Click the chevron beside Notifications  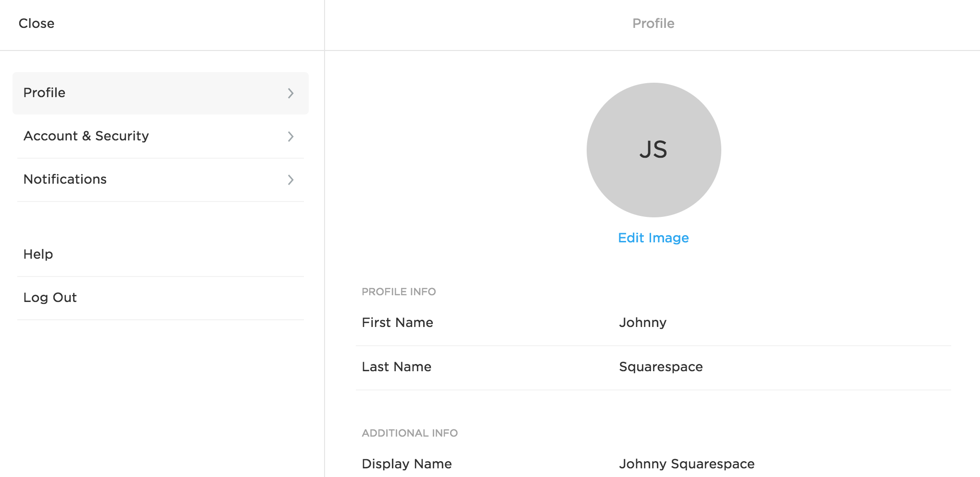[x=290, y=180]
